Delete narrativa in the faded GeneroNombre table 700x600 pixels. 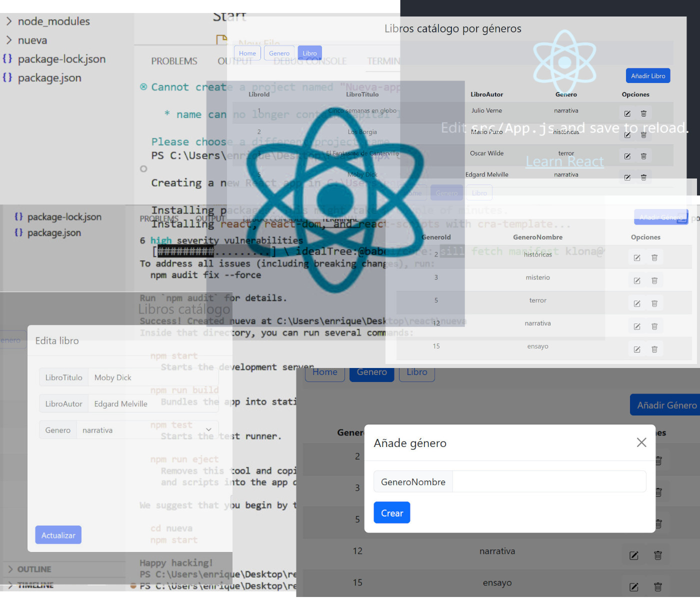[x=654, y=326]
